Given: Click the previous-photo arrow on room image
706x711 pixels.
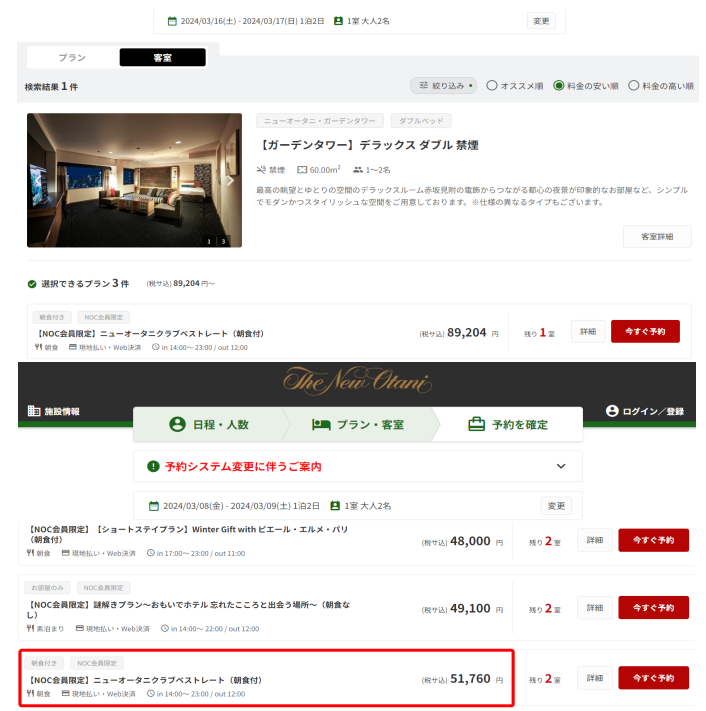Looking at the screenshot, I should coord(38,180).
